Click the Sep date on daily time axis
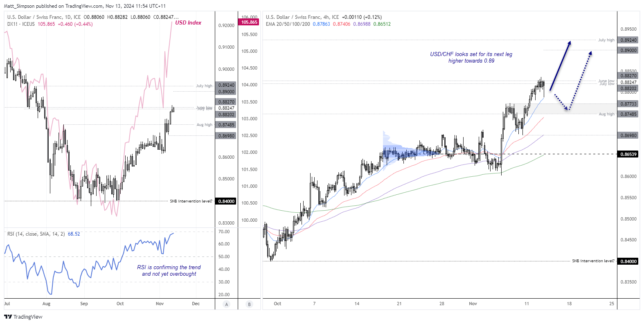The image size is (644, 324). (84, 304)
